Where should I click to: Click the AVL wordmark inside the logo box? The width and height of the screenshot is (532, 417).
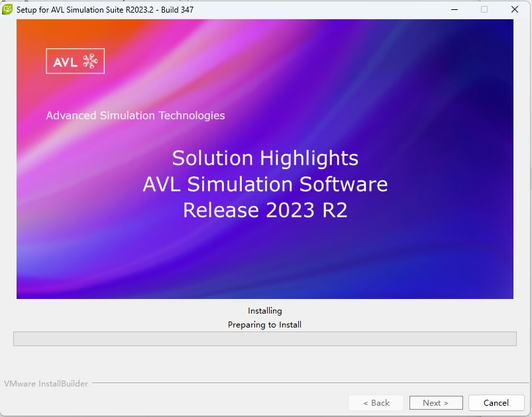coord(66,60)
